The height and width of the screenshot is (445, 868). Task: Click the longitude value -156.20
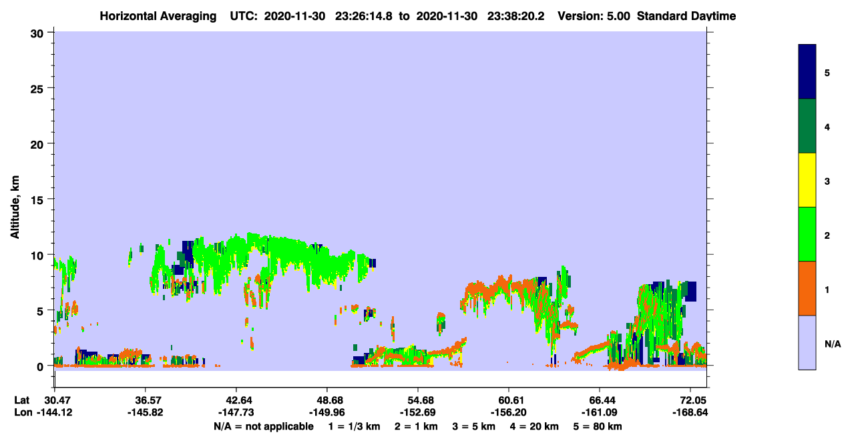(x=509, y=412)
